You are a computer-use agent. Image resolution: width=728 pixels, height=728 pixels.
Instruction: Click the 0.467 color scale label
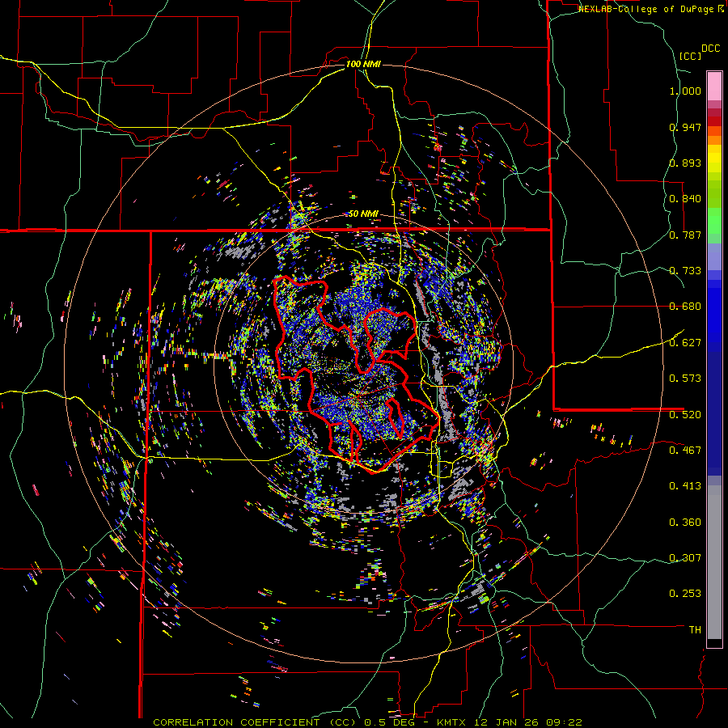click(x=685, y=451)
